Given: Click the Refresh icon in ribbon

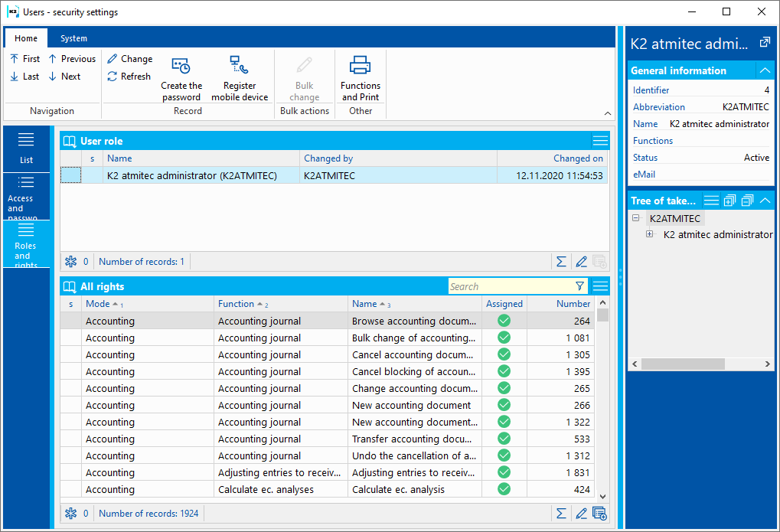Looking at the screenshot, I should pyautogui.click(x=113, y=77).
